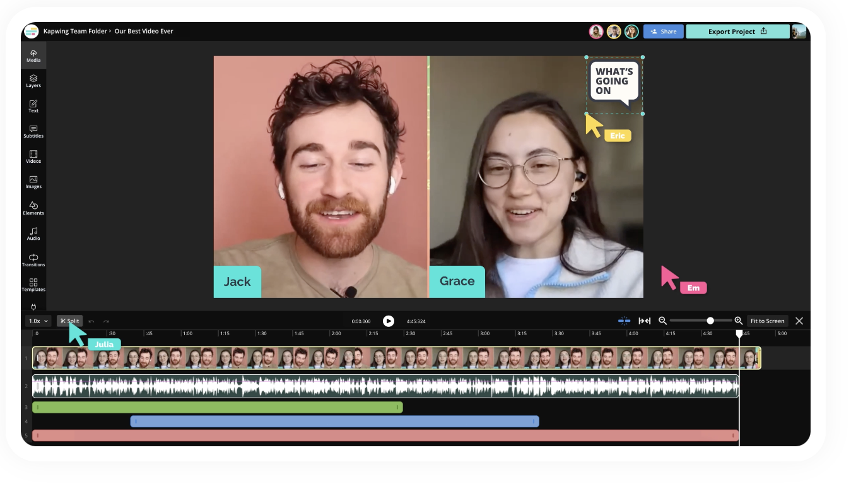Viewport: 868px width, 498px height.
Task: Select the Videos panel tab
Action: click(33, 157)
